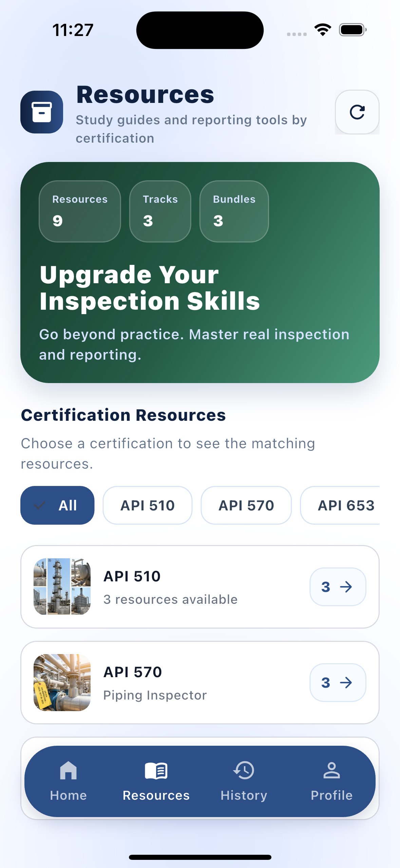Open the API 570 card arrow button
The height and width of the screenshot is (868, 400).
[338, 683]
